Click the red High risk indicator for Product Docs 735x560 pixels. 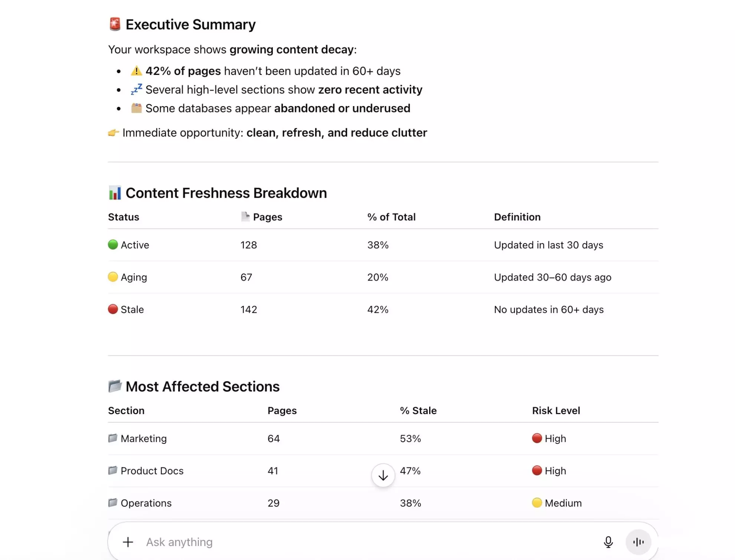coord(536,471)
